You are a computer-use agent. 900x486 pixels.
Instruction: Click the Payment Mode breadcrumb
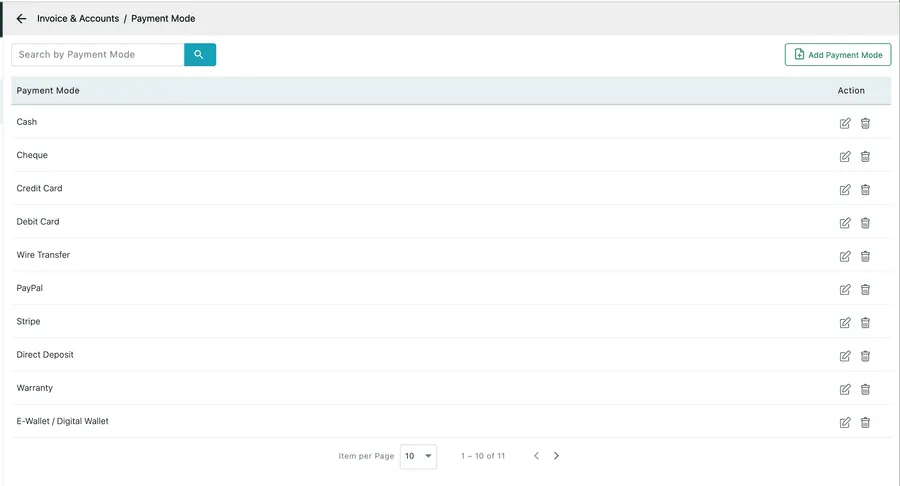click(163, 18)
